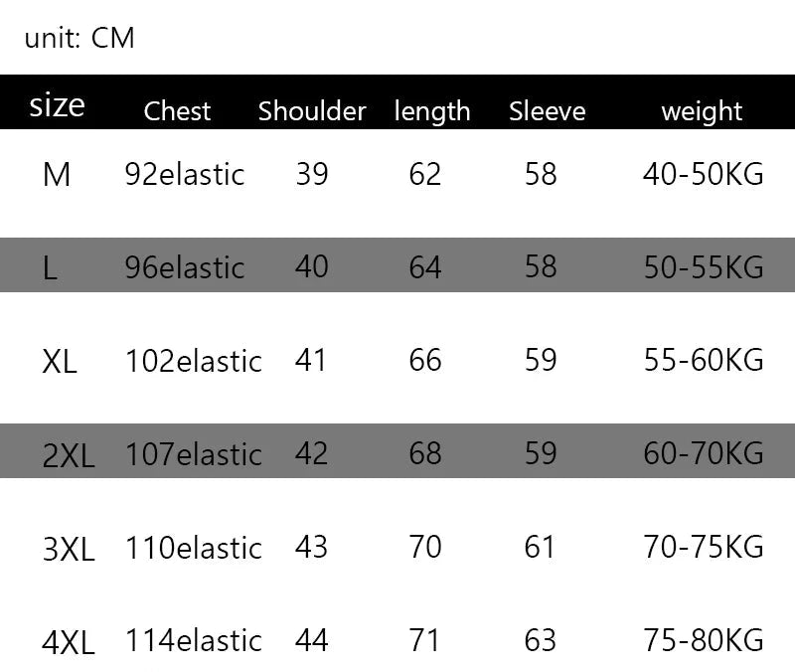Viewport: 795px width, 672px height.
Task: Select shoulder value 42 in 2XL row
Action: pos(311,453)
